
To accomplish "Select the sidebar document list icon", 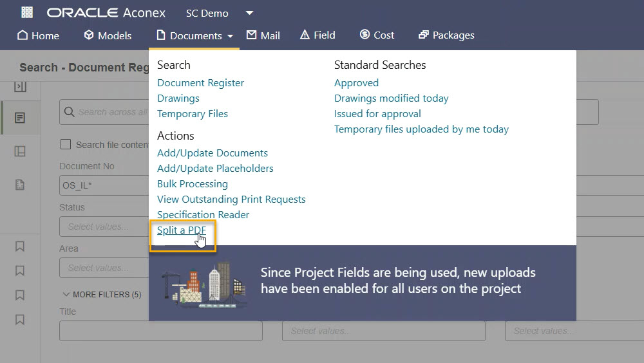I will click(20, 118).
